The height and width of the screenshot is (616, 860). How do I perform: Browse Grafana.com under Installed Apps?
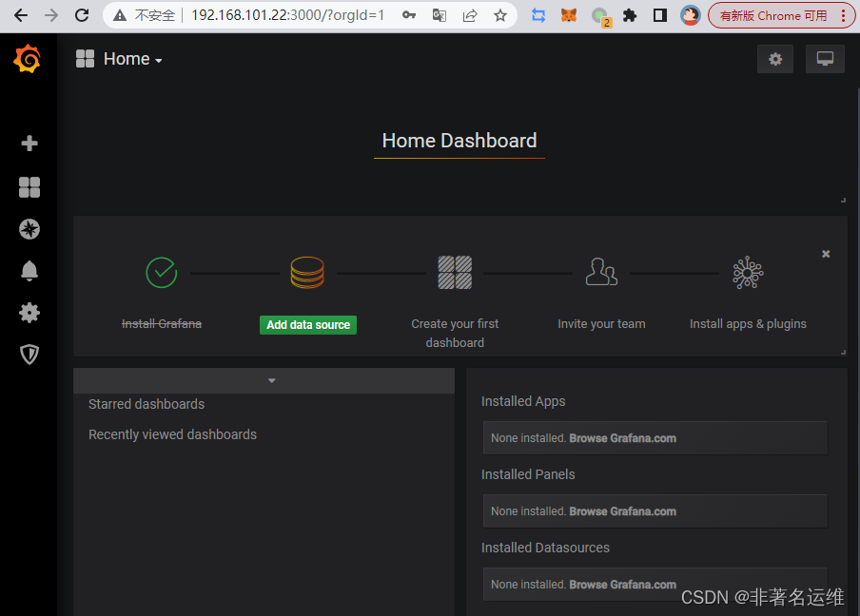click(x=622, y=438)
